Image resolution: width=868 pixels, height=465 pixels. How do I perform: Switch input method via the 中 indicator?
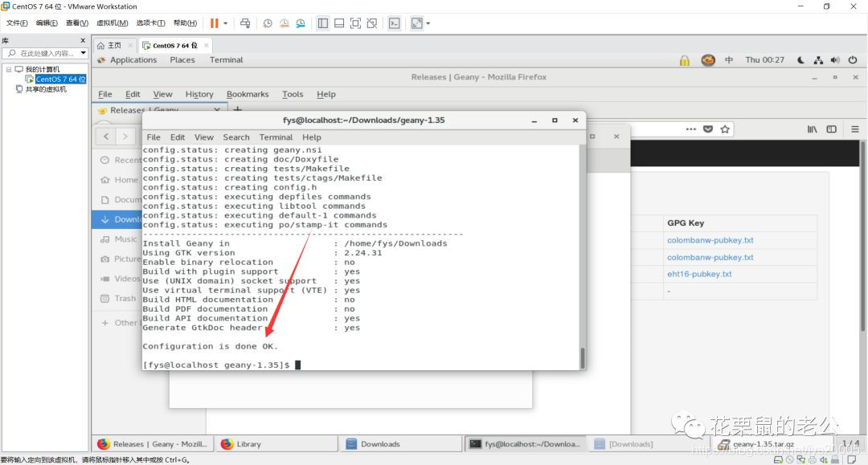pos(729,59)
